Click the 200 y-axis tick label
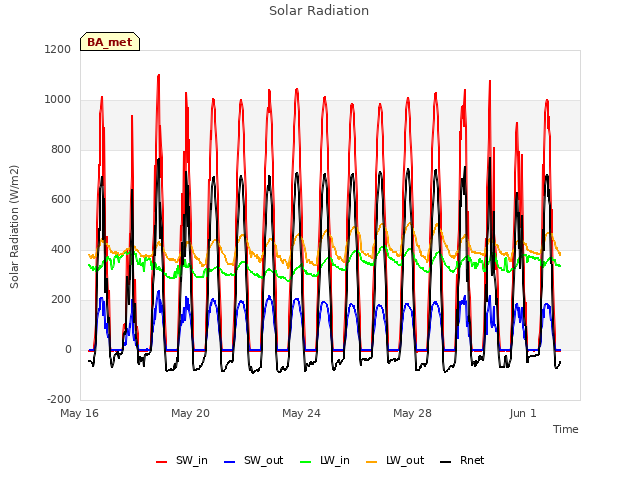The height and width of the screenshot is (480, 640). tap(61, 300)
